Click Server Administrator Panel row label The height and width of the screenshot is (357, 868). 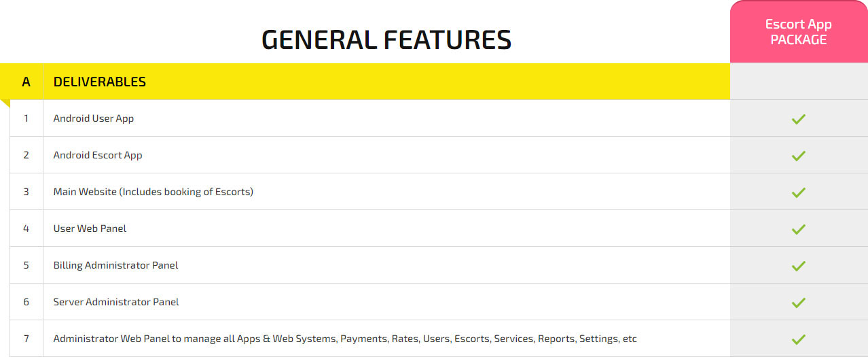tap(116, 302)
